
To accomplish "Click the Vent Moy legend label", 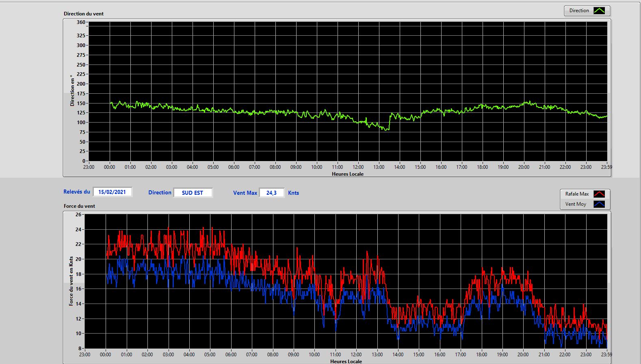I will coord(576,204).
